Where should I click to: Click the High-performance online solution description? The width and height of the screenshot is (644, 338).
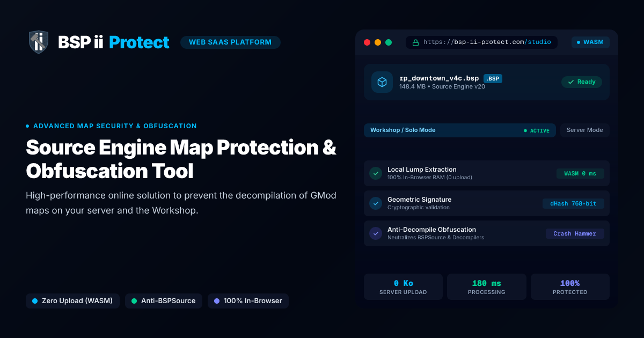pyautogui.click(x=181, y=203)
